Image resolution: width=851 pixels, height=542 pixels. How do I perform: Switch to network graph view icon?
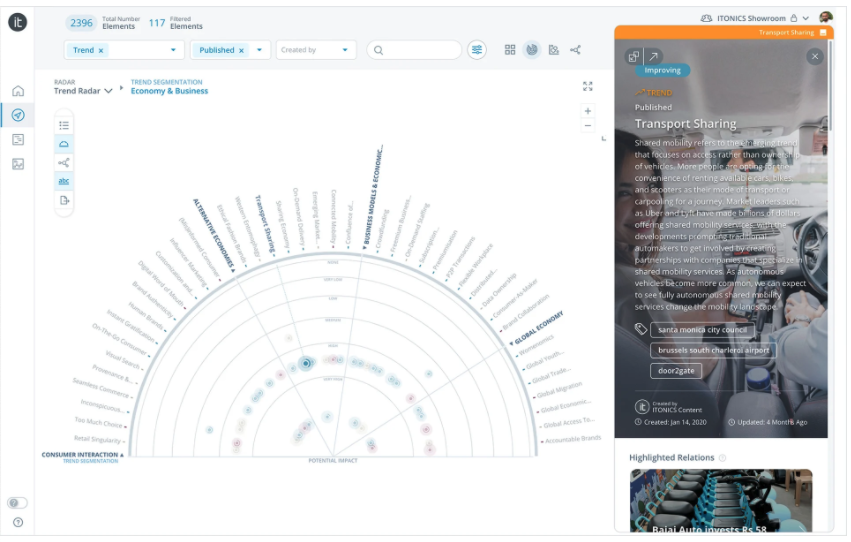[x=575, y=50]
